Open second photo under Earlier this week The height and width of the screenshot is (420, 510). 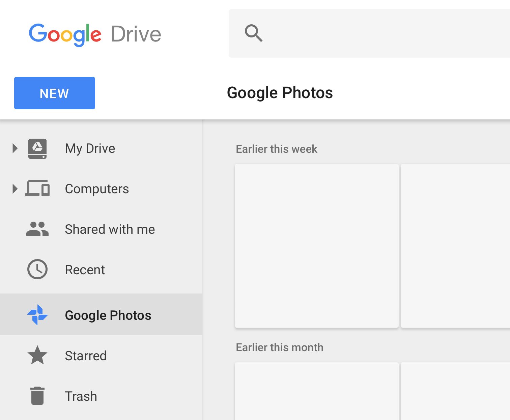[x=455, y=246]
